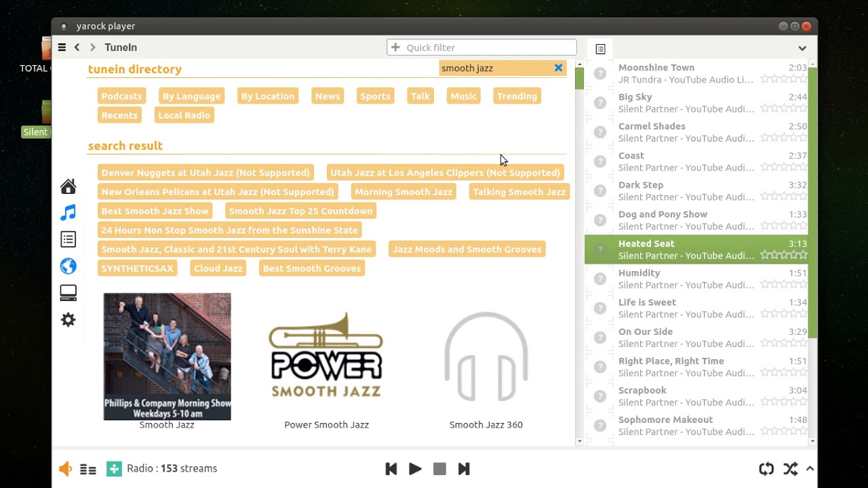Image resolution: width=868 pixels, height=488 pixels.
Task: Open the Computer files sidebar icon
Action: click(68, 293)
